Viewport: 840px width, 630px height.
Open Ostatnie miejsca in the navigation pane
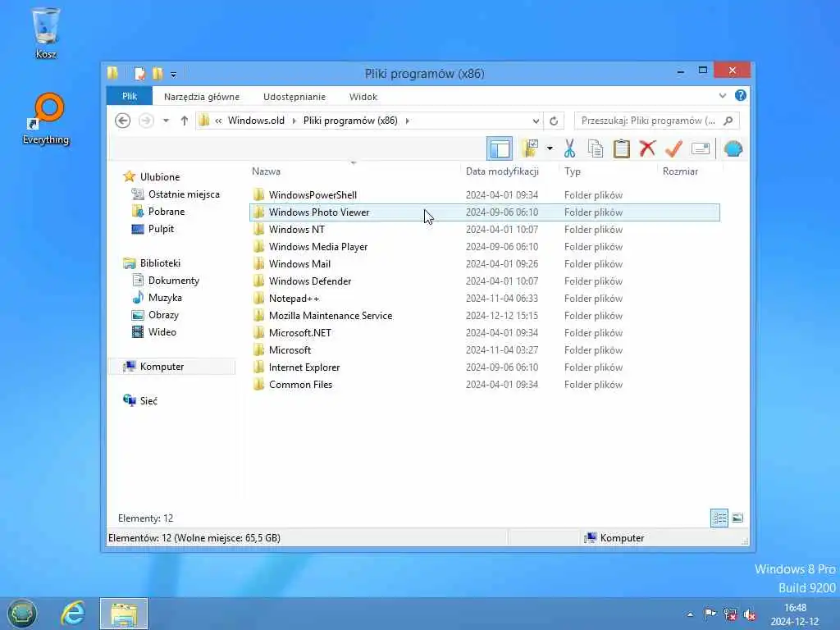[x=176, y=194]
